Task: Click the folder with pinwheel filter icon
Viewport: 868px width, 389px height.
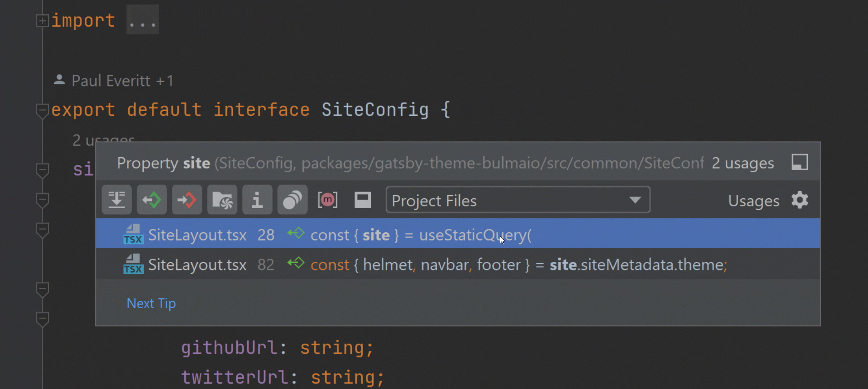Action: click(x=222, y=200)
